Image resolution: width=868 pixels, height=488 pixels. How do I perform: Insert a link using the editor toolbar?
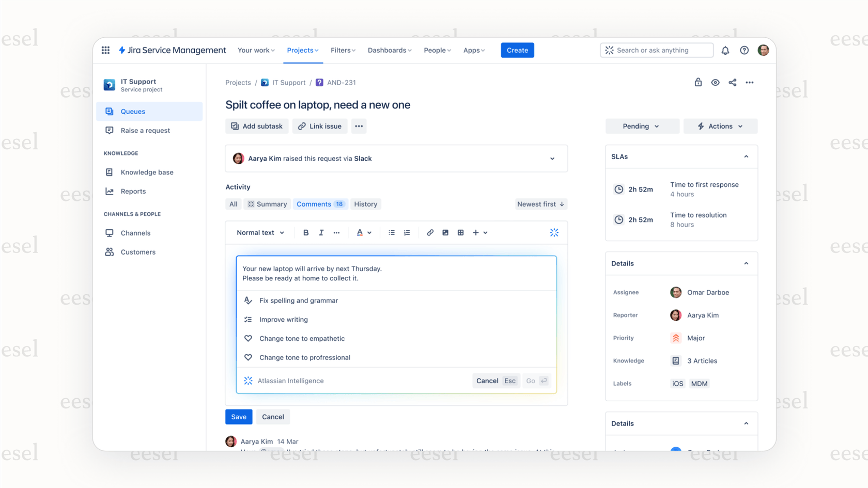430,232
